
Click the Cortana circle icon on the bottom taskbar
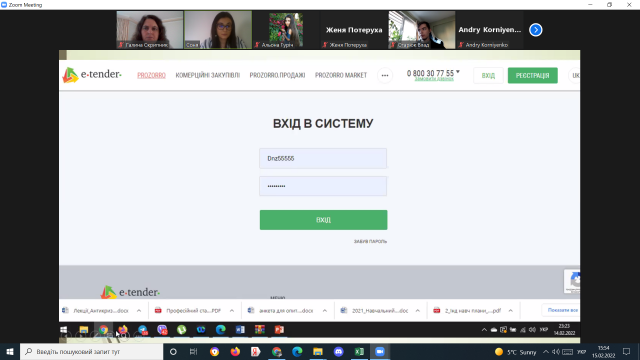click(173, 351)
